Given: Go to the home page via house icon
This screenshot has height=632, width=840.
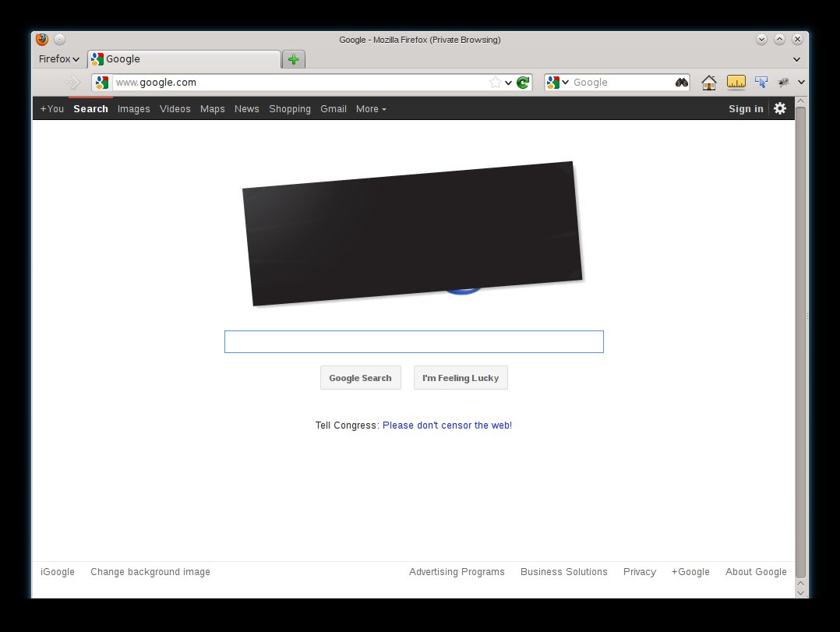Looking at the screenshot, I should (x=708, y=83).
